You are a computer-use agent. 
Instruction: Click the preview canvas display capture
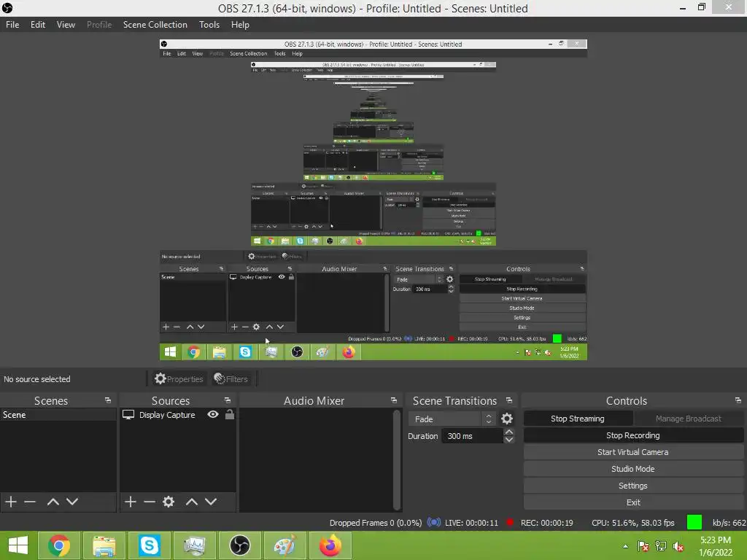click(373, 200)
